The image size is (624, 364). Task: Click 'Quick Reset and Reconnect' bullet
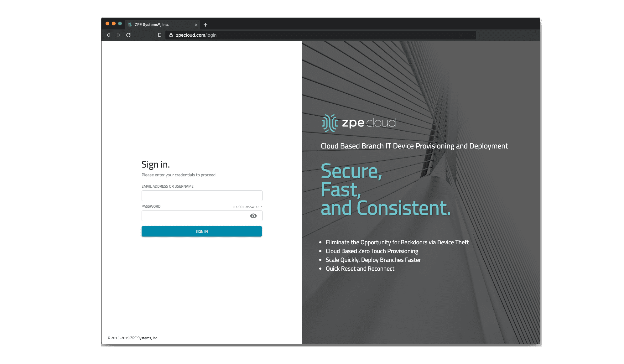[x=360, y=269]
